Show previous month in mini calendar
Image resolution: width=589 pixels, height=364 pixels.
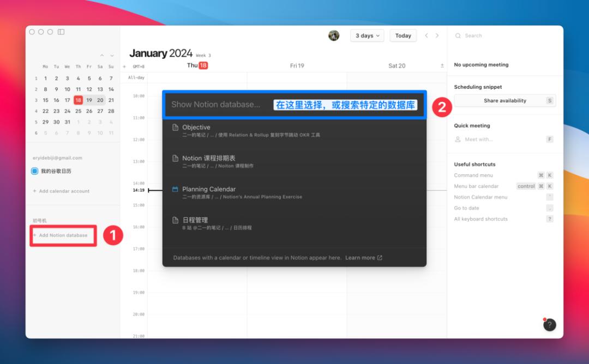tap(102, 56)
